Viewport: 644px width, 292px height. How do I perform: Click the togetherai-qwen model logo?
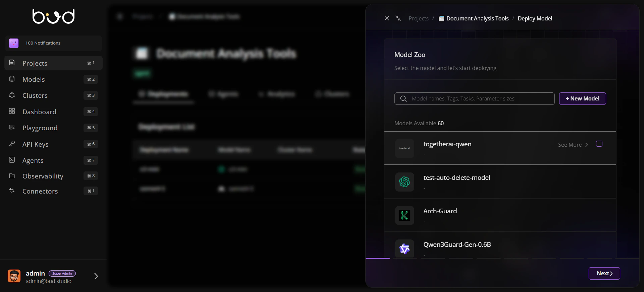tap(405, 148)
